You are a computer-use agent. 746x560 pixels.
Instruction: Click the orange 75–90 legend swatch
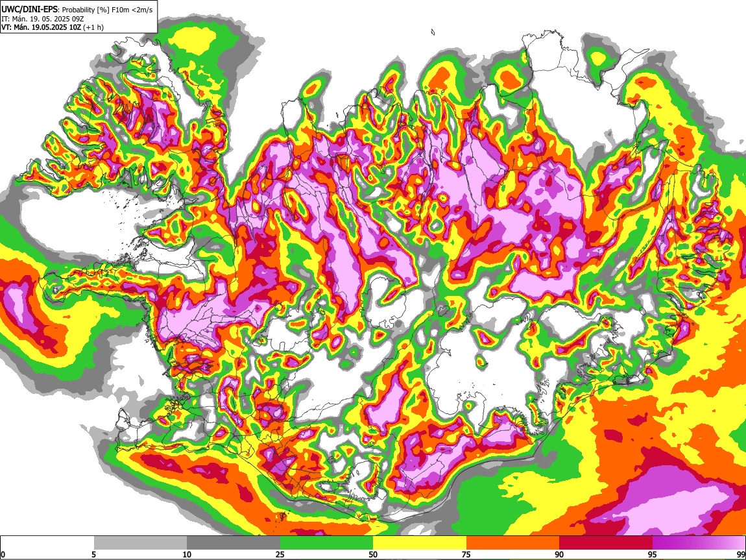[x=513, y=543]
